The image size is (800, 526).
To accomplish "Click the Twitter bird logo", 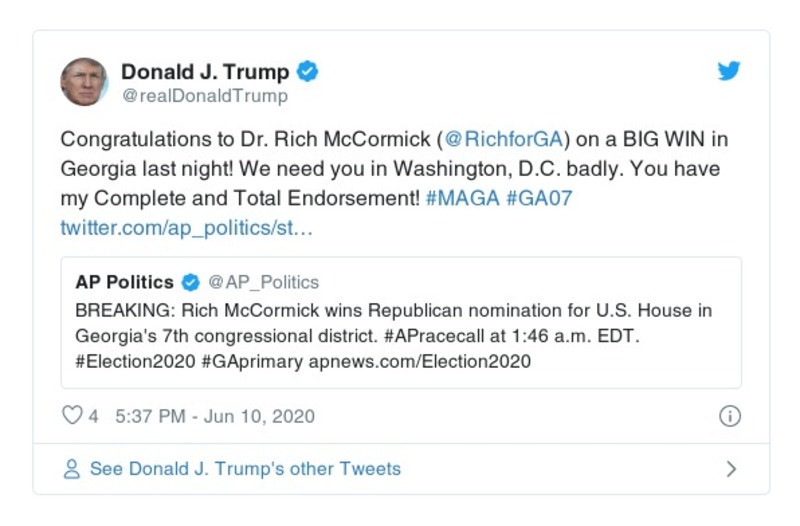I will click(729, 72).
